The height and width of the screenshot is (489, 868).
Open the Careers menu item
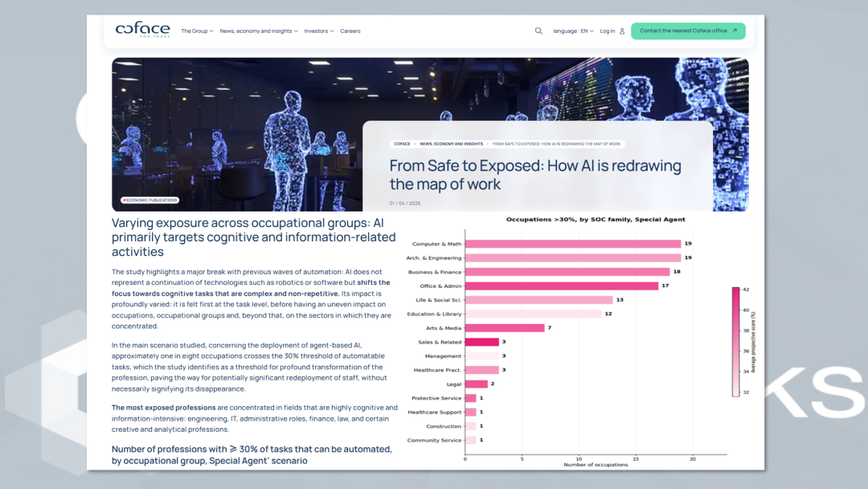[350, 31]
